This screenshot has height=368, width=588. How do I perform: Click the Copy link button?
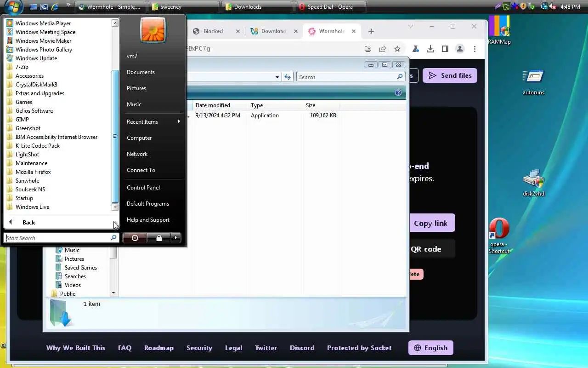[430, 223]
